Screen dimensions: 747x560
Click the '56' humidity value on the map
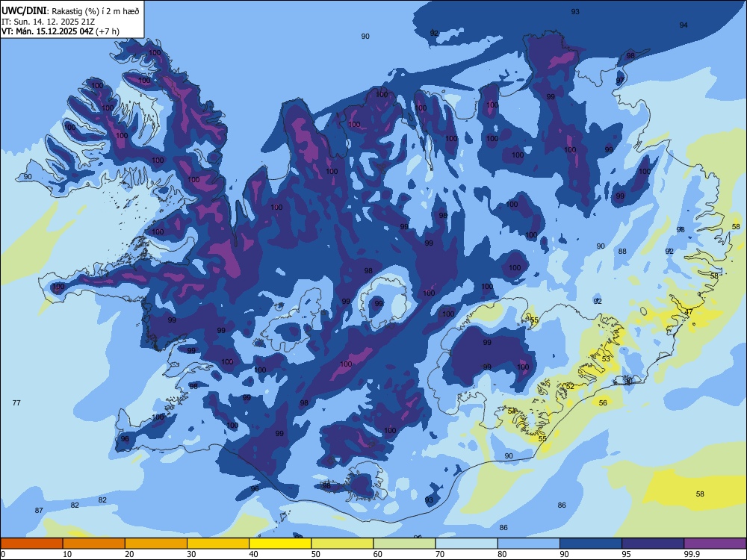click(x=603, y=403)
